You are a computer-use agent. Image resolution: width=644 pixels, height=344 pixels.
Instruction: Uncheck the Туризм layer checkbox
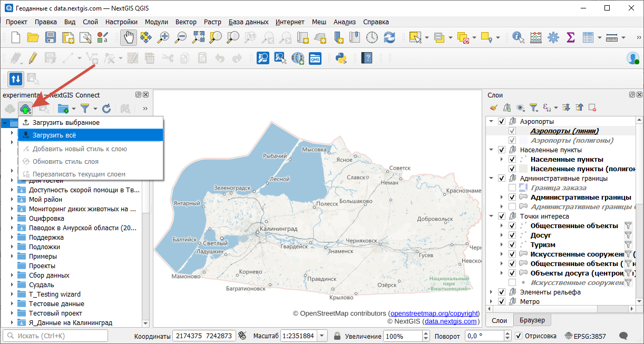pos(512,244)
